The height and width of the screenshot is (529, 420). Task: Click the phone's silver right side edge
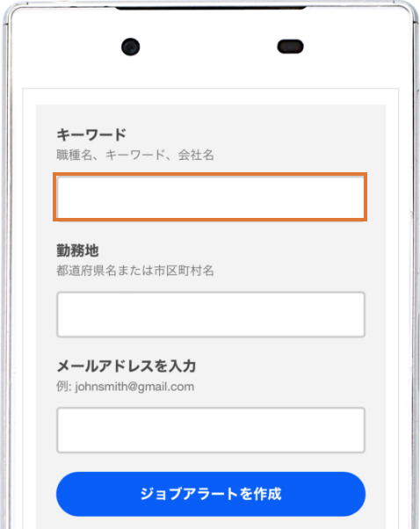[415, 270]
